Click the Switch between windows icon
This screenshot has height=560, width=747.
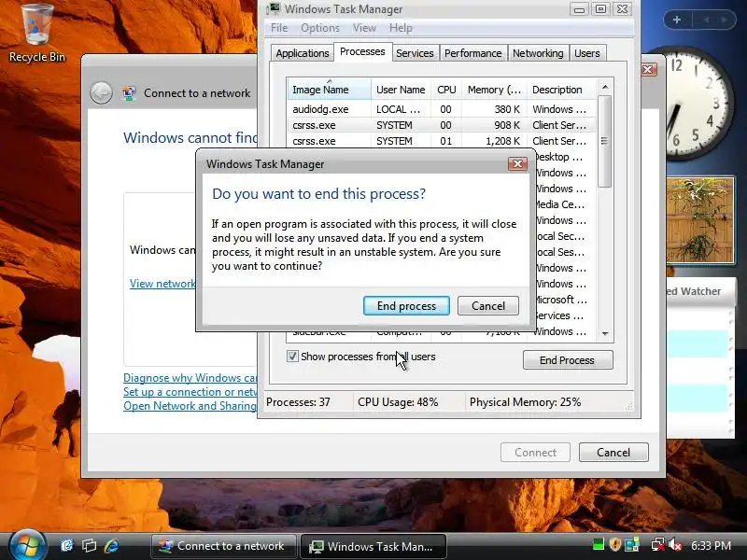point(89,546)
